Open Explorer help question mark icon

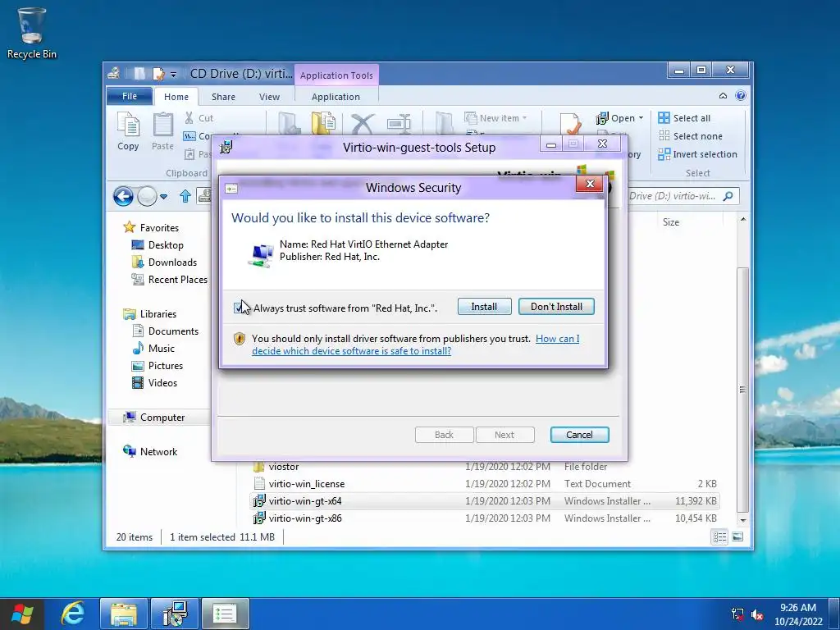[x=741, y=96]
